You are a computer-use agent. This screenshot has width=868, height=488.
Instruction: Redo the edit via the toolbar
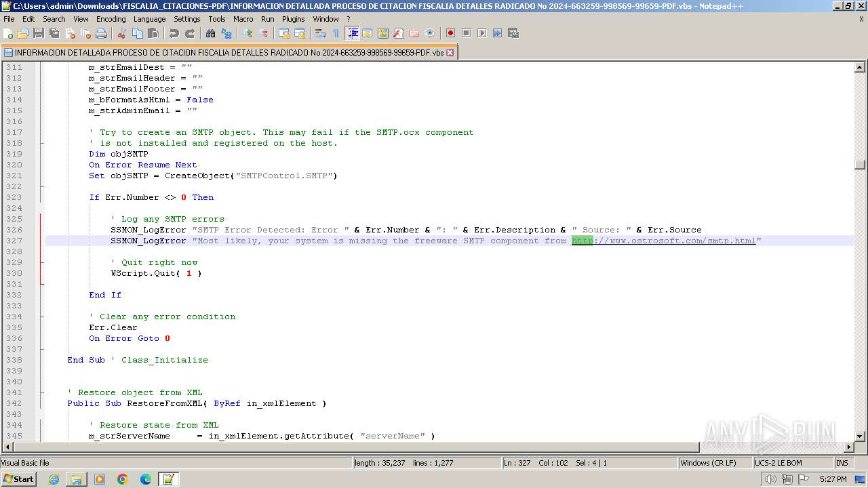(x=189, y=33)
